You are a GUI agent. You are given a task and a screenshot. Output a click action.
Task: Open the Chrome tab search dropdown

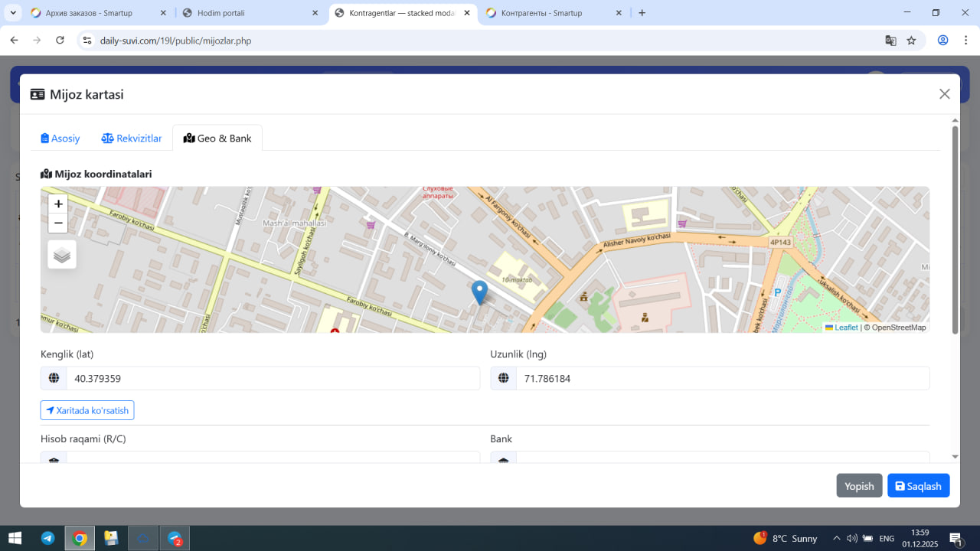(13, 13)
